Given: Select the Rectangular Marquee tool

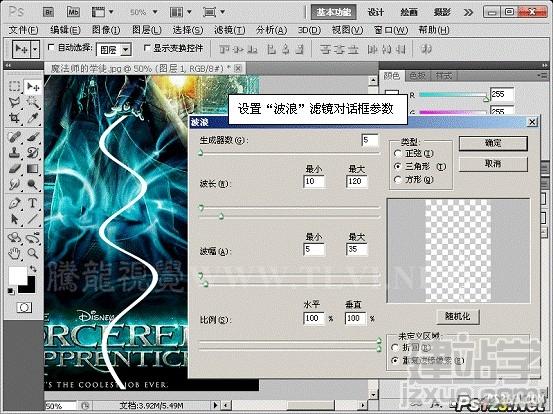Looking at the screenshot, I should coord(14,86).
